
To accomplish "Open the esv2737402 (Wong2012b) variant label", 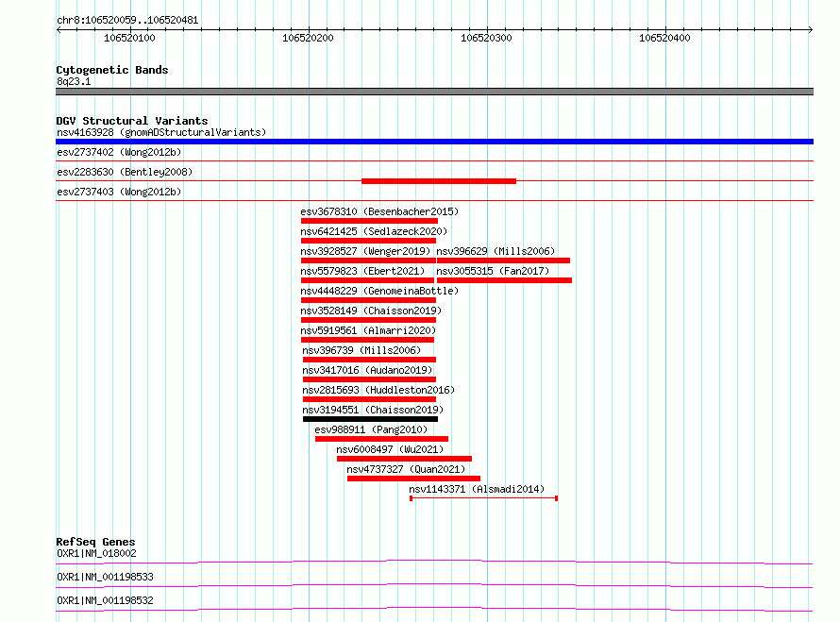I will [119, 152].
